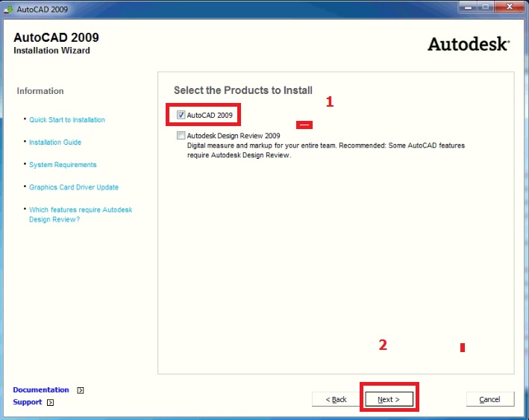Image resolution: width=529 pixels, height=420 pixels.
Task: View the System Requirements link
Action: pyautogui.click(x=63, y=165)
